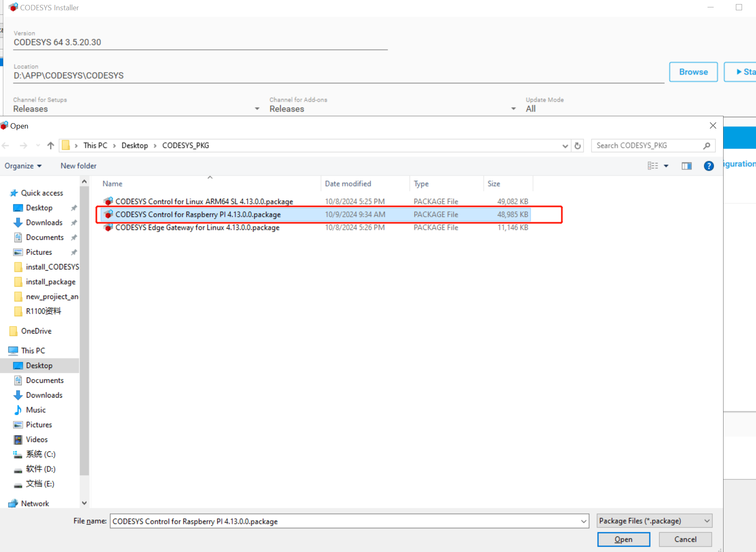Open pinned Desktop under Quick access
Image resolution: width=756 pixels, height=552 pixels.
pyautogui.click(x=39, y=208)
